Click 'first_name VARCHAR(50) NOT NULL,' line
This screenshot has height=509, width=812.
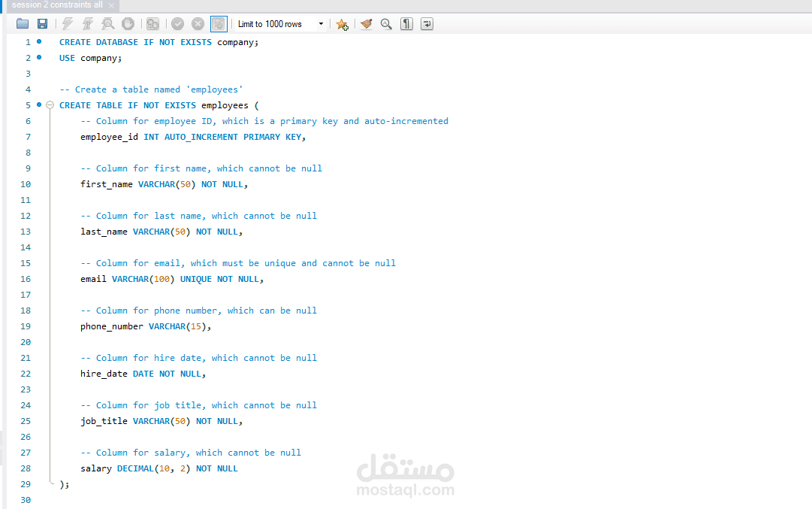[x=164, y=184]
